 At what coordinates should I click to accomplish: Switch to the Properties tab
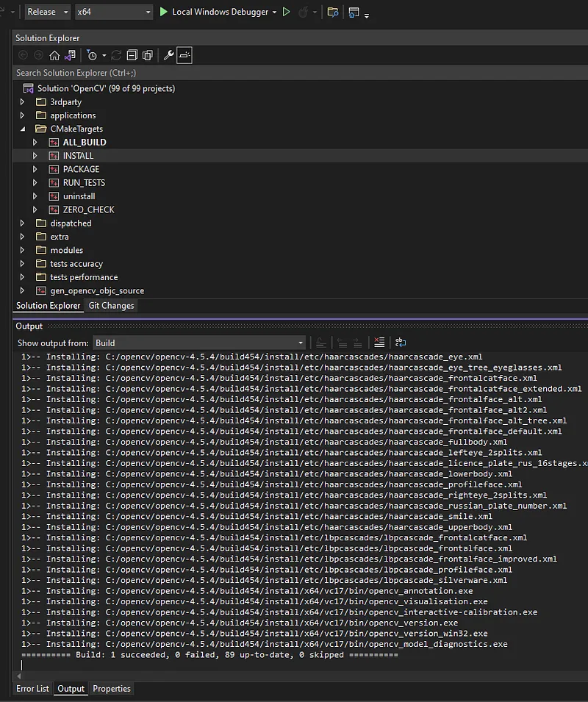click(x=112, y=689)
